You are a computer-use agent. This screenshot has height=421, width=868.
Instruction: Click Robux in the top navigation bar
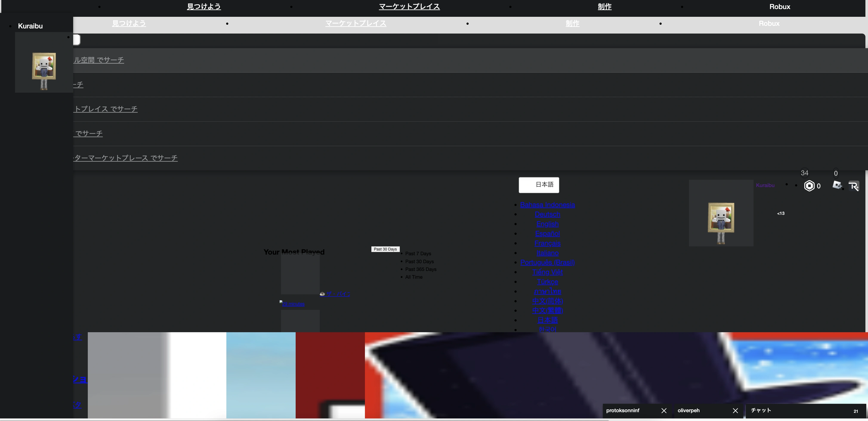(x=779, y=7)
